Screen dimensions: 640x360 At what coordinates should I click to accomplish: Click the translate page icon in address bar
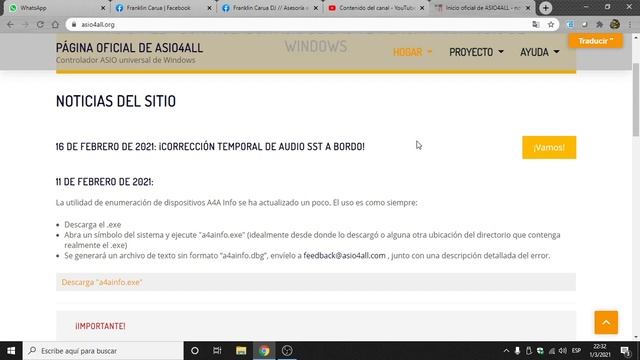point(536,24)
